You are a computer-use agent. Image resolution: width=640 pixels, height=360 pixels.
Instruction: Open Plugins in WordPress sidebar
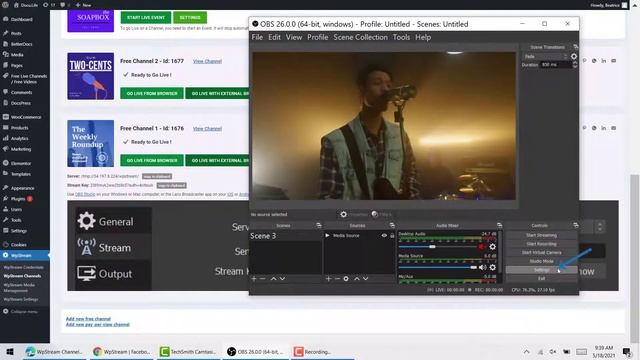18,199
